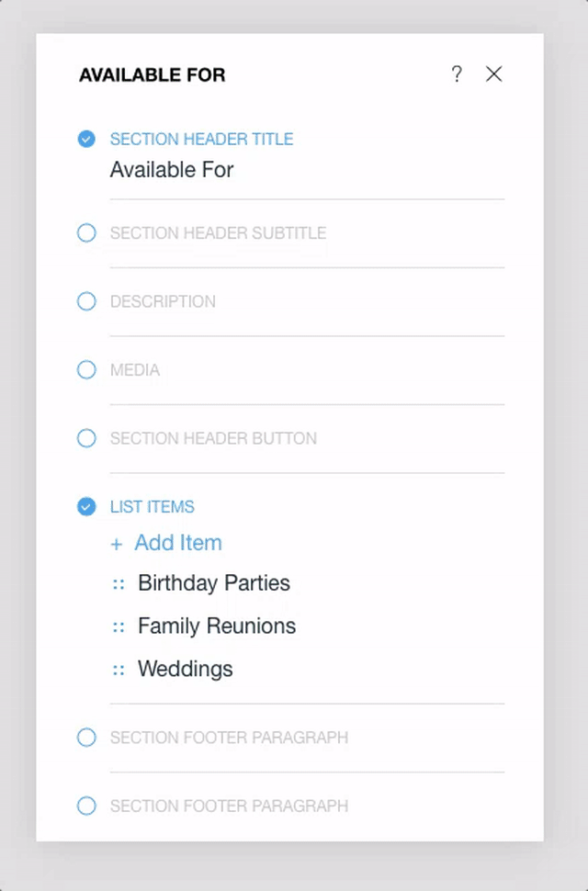588x891 pixels.
Task: Select the Family Reunions list item
Action: point(217,626)
